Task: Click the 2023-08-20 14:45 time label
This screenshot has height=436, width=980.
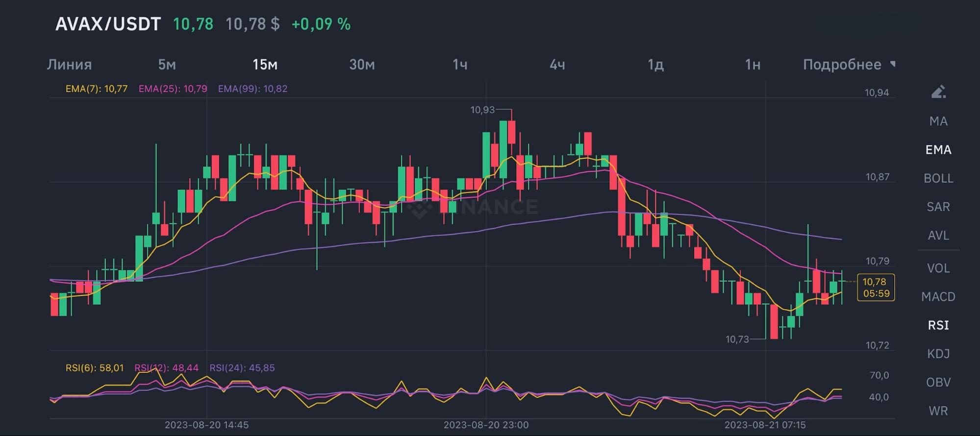Action: 206,425
